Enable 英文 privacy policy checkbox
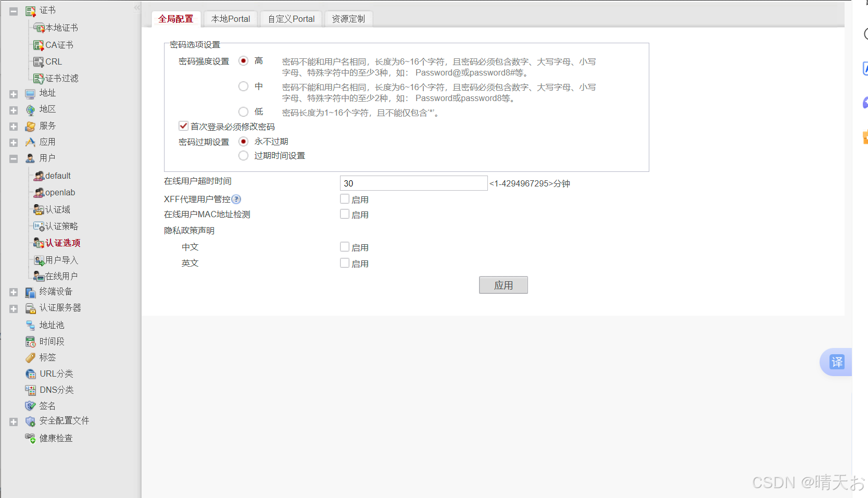This screenshot has width=868, height=498. tap(345, 263)
